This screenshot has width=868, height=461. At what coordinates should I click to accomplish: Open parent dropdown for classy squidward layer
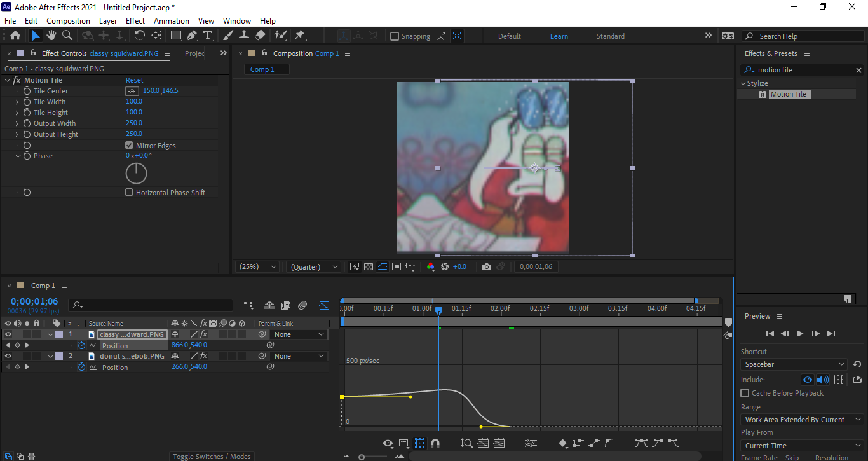point(299,334)
